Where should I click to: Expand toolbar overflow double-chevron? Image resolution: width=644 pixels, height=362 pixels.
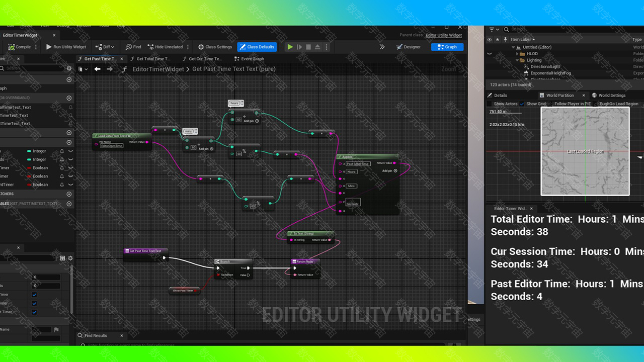coord(382,47)
